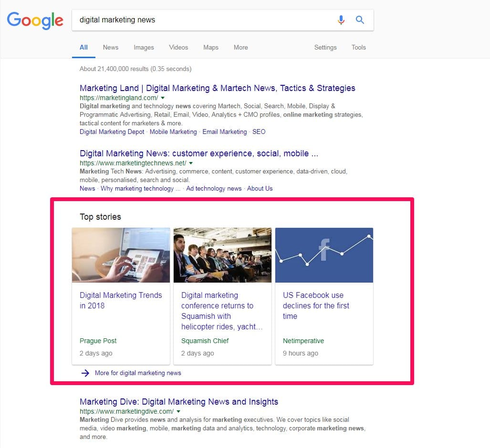
Task: Open Ad technology news sitelink
Action: (214, 189)
